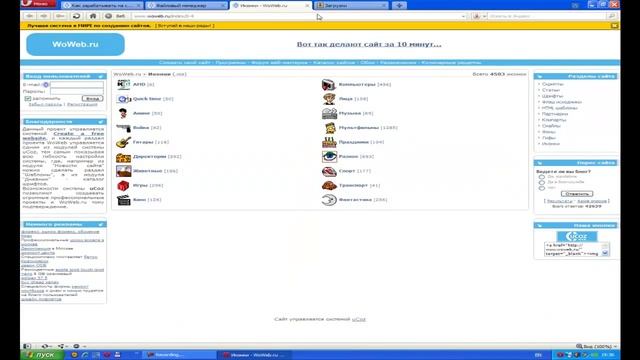This screenshot has width=640, height=360.
Task: Open the yellow folders Директории icon
Action: click(x=123, y=157)
